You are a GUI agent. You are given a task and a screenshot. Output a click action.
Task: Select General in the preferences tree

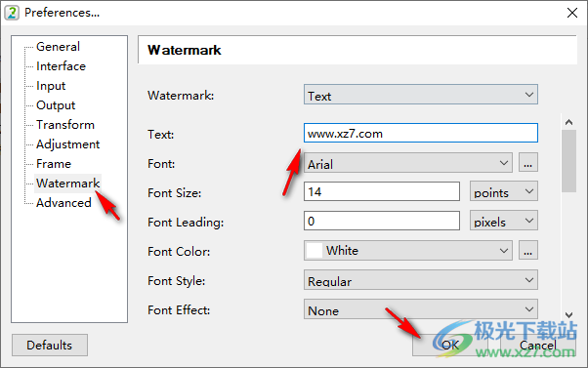coord(58,47)
